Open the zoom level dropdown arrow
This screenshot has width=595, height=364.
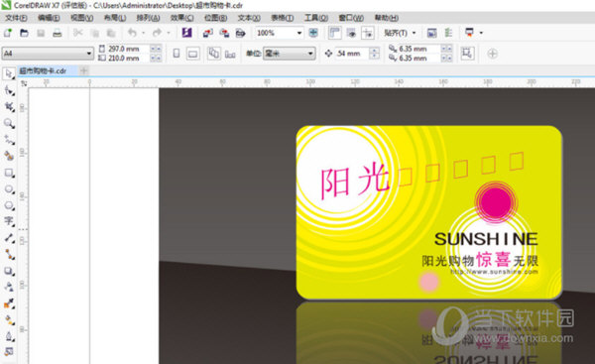299,33
